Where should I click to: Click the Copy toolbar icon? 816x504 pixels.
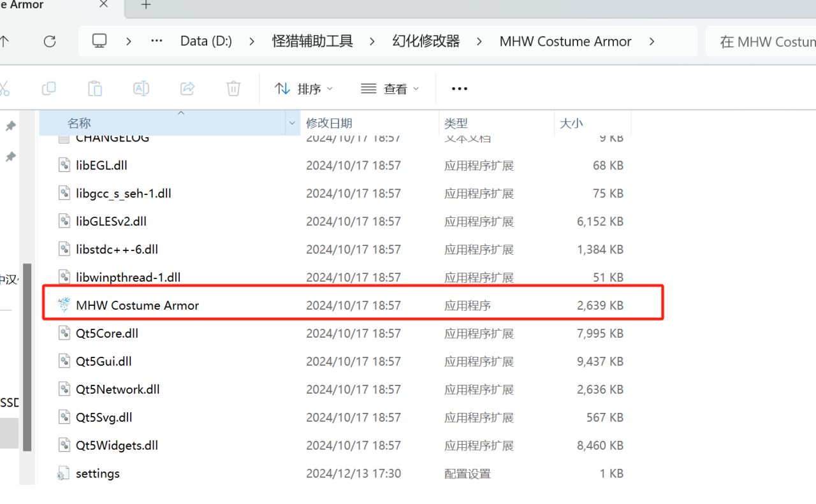(48, 89)
